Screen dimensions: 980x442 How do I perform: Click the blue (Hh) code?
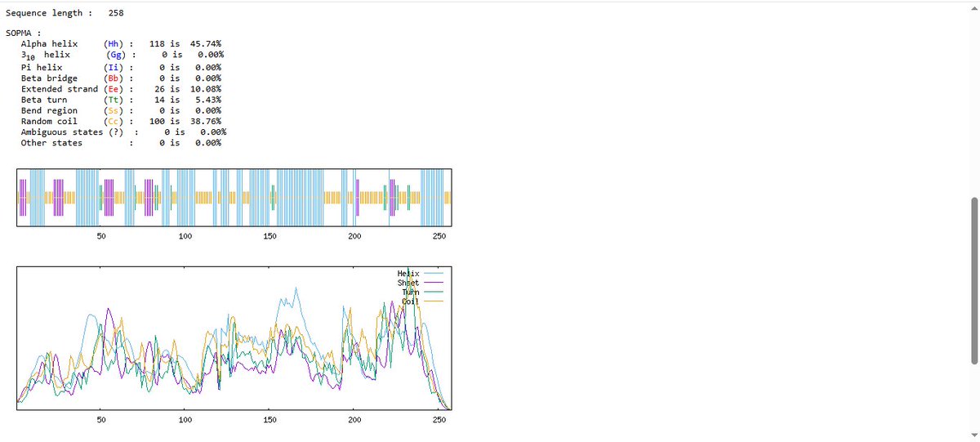click(114, 45)
